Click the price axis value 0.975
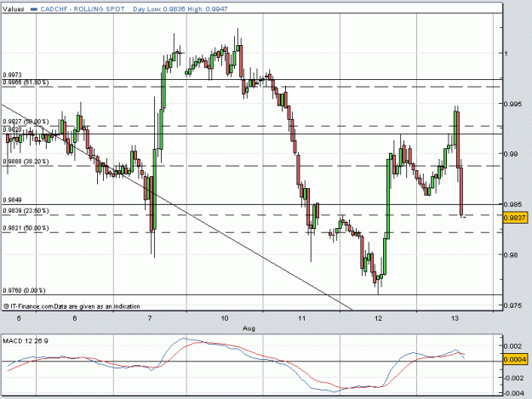This screenshot has width=532, height=399. pyautogui.click(x=513, y=305)
